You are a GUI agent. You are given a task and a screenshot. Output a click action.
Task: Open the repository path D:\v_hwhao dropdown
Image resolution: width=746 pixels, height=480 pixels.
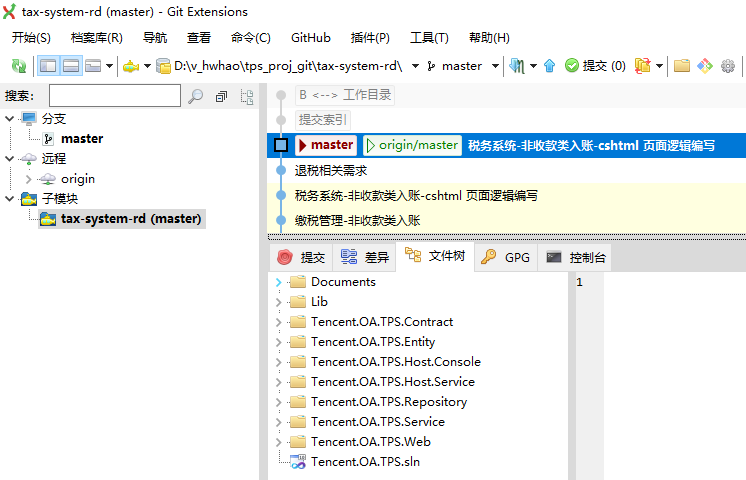[415, 66]
